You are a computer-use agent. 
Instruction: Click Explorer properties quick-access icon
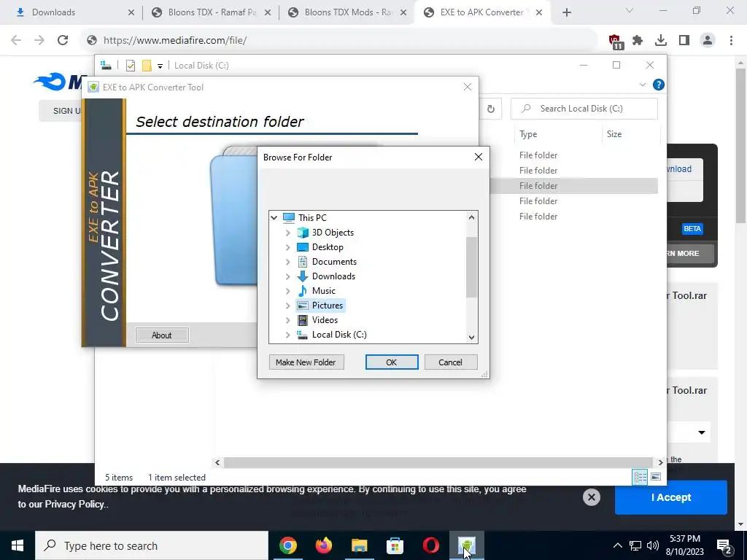(130, 66)
